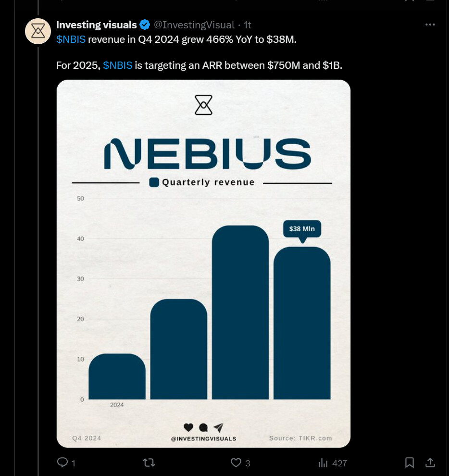This screenshot has width=449, height=476.
Task: Click the NEBIUS logo in the chart image
Action: click(207, 153)
